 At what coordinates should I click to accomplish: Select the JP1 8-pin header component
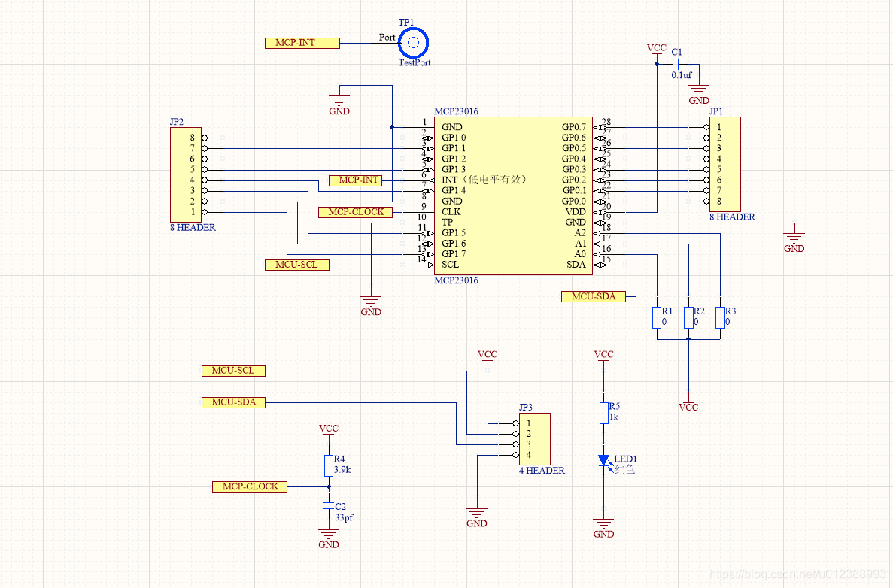(x=725, y=165)
